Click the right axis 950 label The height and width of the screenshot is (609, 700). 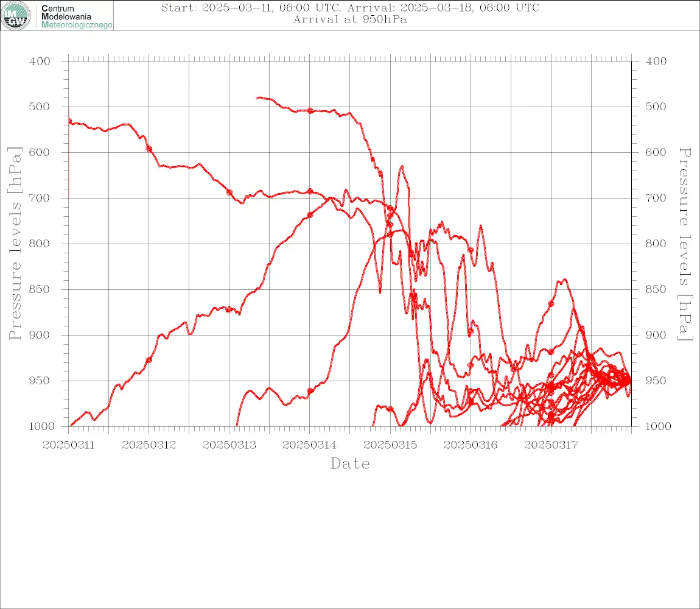[656, 381]
